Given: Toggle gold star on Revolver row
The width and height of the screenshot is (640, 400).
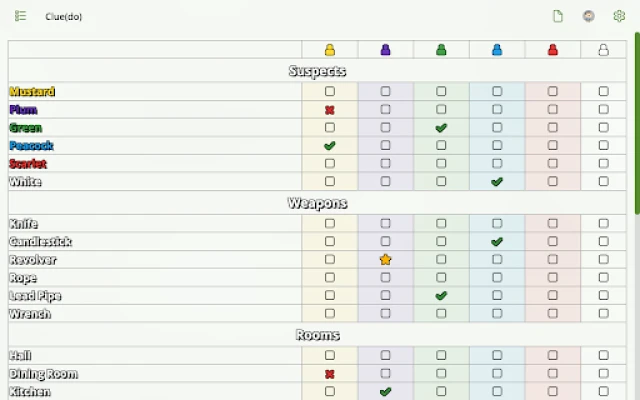Looking at the screenshot, I should tap(386, 260).
